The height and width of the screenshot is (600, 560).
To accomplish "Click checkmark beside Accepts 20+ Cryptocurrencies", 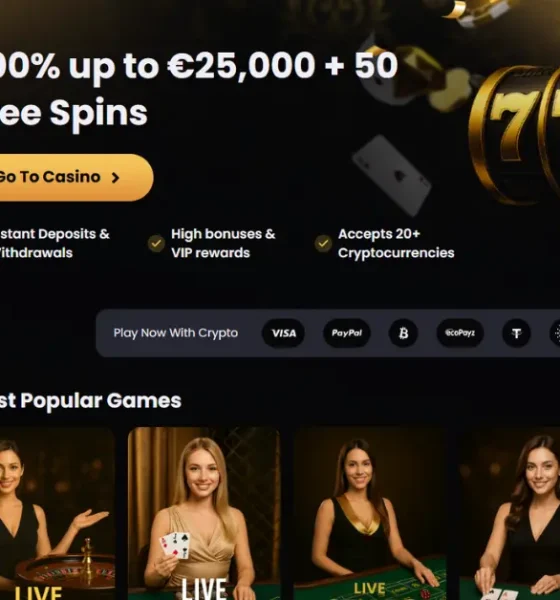I will [323, 243].
